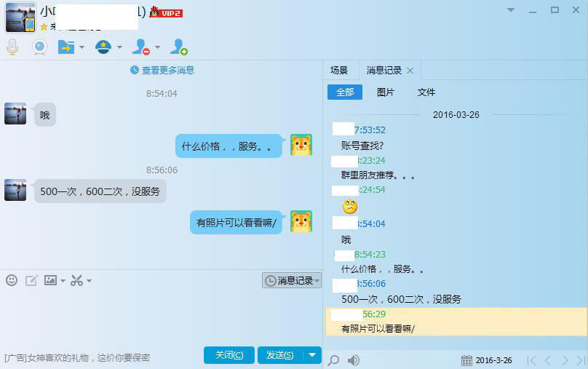Start a voice call with microphone icon
The image size is (588, 369).
(x=12, y=47)
